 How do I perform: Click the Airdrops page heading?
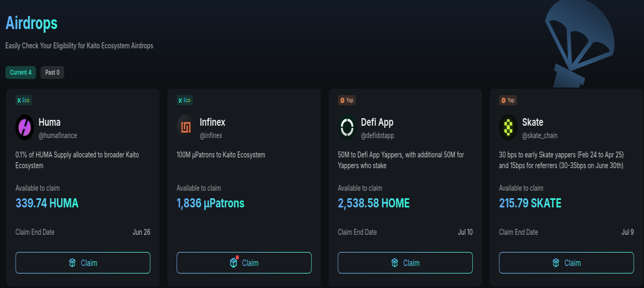[31, 23]
